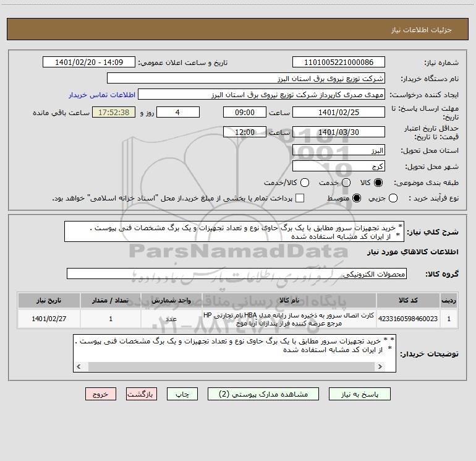Click the need number field 1101005221000086
The height and width of the screenshot is (461, 476).
click(339, 62)
